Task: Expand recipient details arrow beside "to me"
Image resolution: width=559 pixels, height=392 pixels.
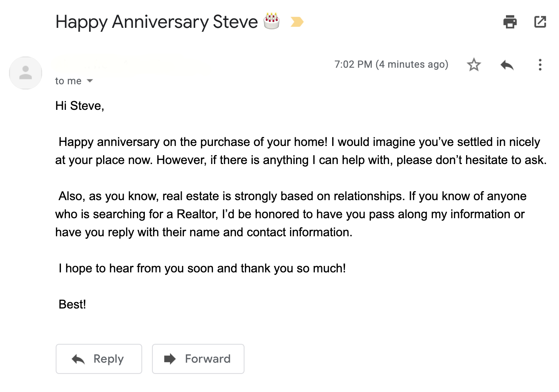Action: (x=90, y=81)
